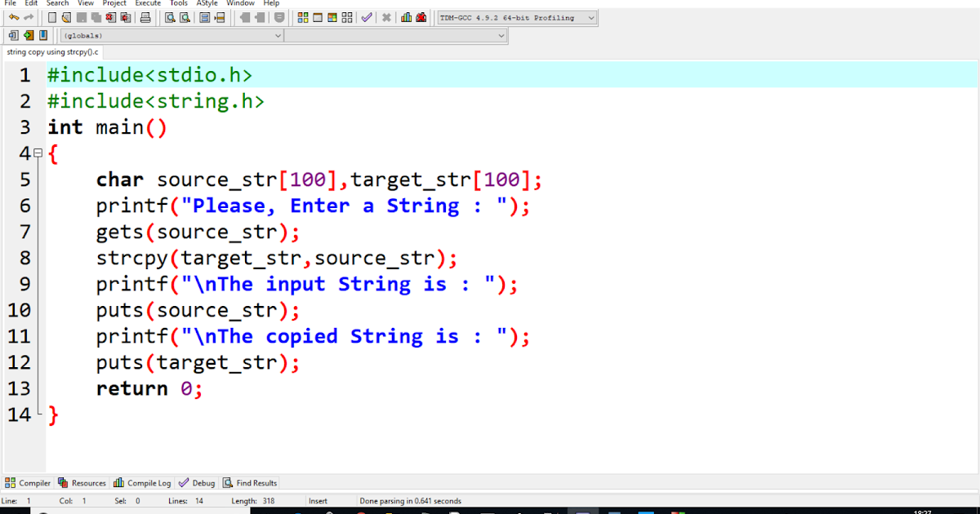This screenshot has width=980, height=514.
Task: Click the New File icon
Action: [51, 17]
